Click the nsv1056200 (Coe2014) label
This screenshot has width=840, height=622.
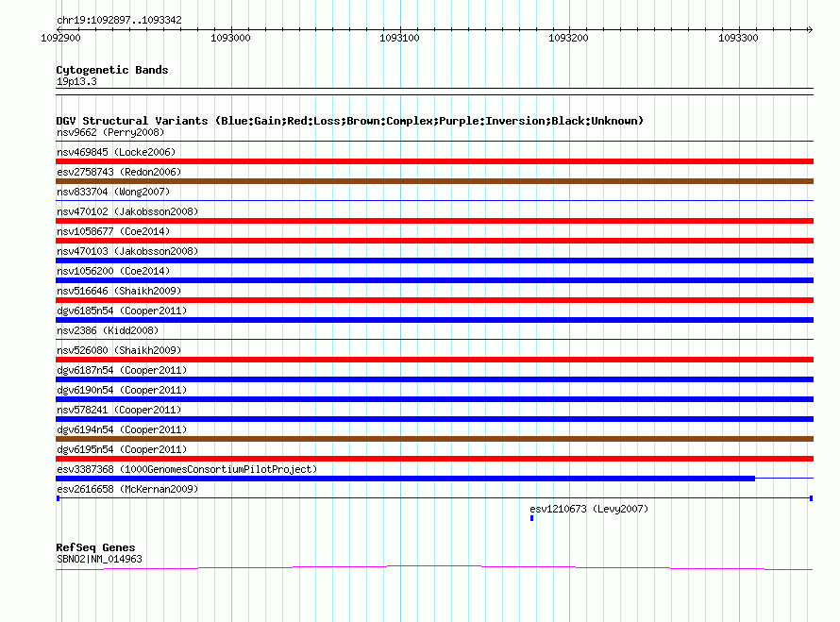point(113,271)
